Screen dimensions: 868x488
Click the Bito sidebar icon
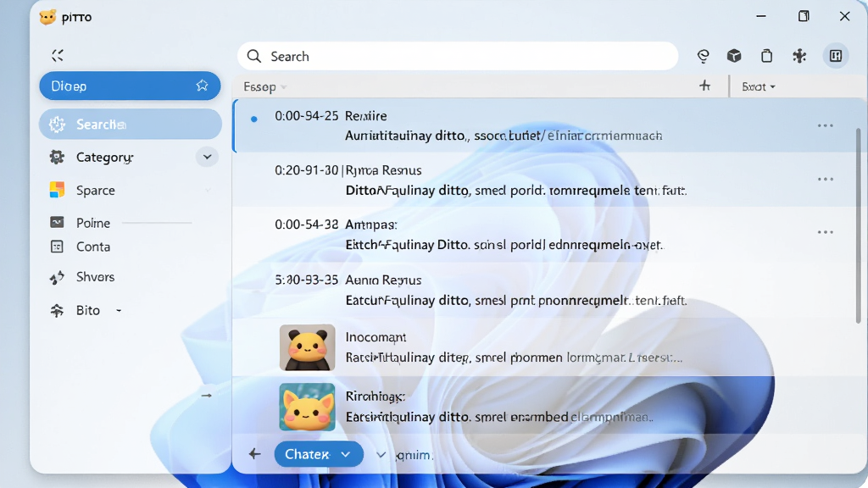pos(57,310)
